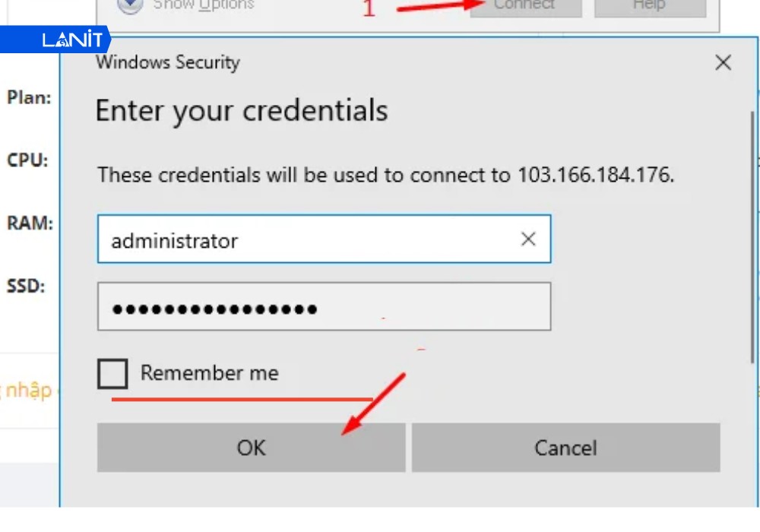
Task: Close the Windows Security dialog
Action: pos(723,63)
